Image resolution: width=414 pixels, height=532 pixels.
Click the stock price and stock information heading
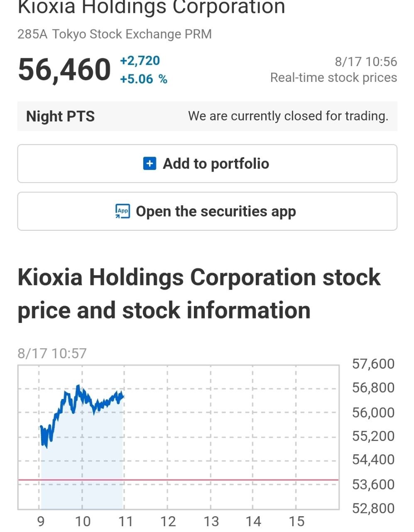(199, 294)
